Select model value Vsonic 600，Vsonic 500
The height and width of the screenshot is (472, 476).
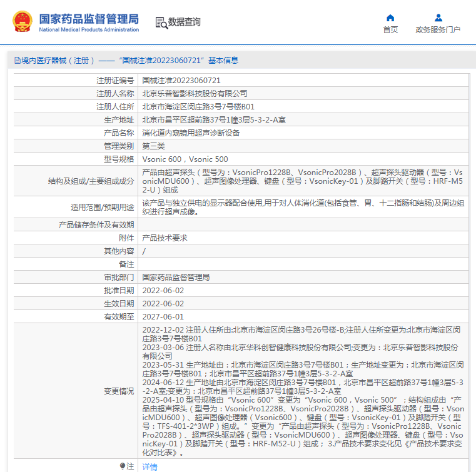185,159
